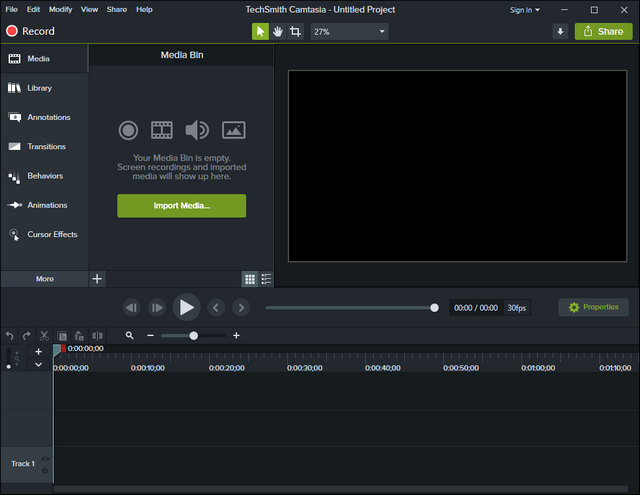Image resolution: width=640 pixels, height=495 pixels.
Task: Expand the Sign In dropdown
Action: click(525, 9)
